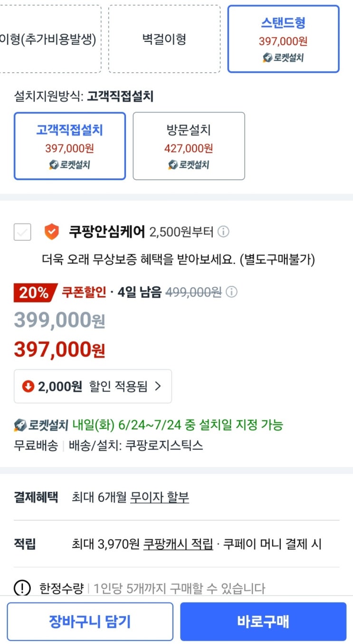Image resolution: width=353 pixels, height=644 pixels.
Task: Expand the 2,000원 할인 적용됨 details
Action: click(93, 386)
